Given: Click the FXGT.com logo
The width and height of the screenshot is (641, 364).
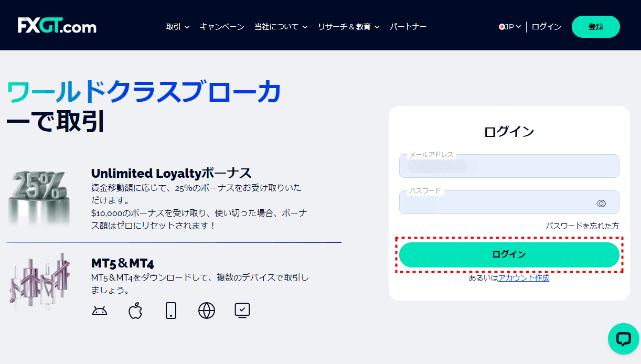Looking at the screenshot, I should point(57,25).
